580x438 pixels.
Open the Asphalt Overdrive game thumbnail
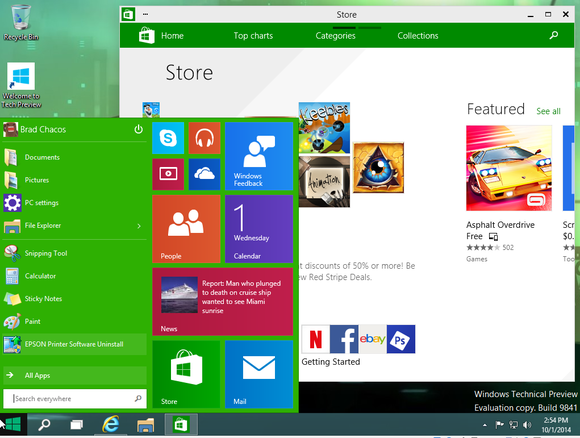click(x=509, y=168)
